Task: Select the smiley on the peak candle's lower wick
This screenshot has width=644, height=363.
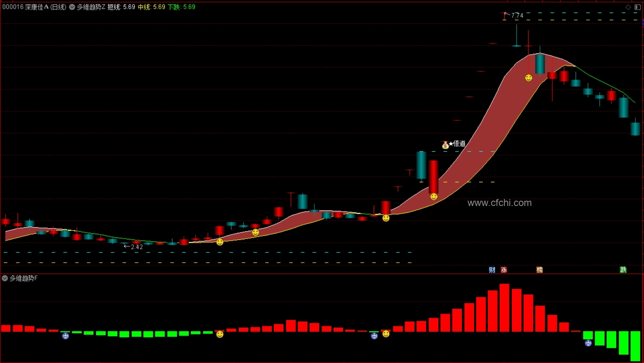Action: pyautogui.click(x=529, y=77)
